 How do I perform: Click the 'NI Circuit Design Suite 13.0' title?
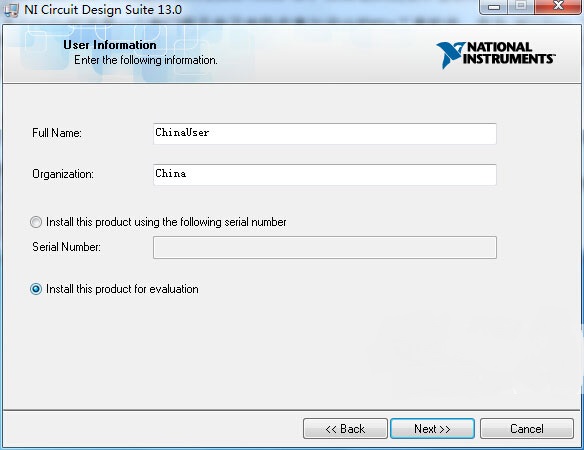103,10
